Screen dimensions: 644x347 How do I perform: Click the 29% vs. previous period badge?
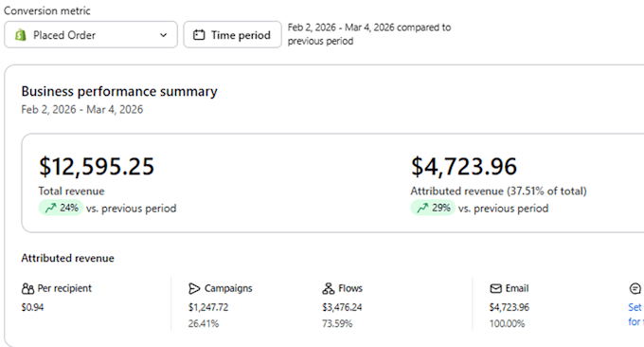[433, 208]
